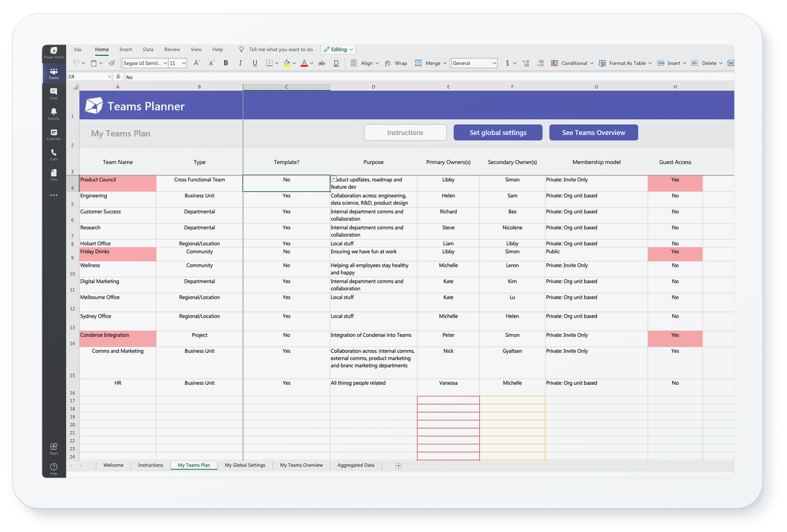The image size is (787, 532).
Task: Click the Delete cells button
Action: click(x=706, y=63)
